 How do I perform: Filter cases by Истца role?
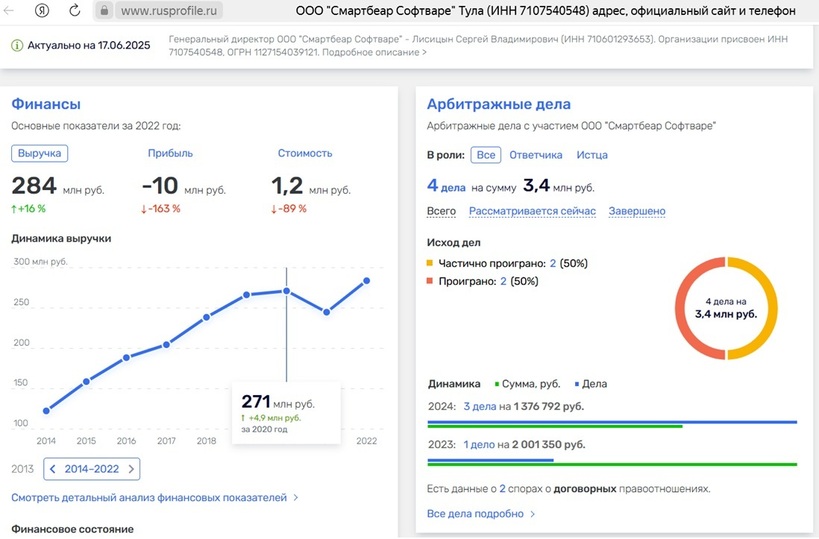click(x=592, y=155)
